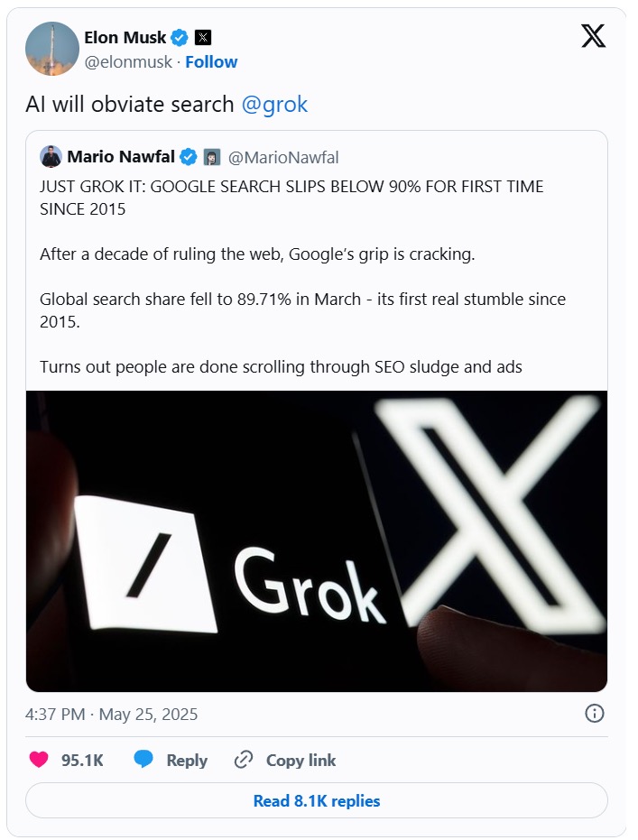The width and height of the screenshot is (638, 840).
Task: Click the Copy link text
Action: pos(301,761)
